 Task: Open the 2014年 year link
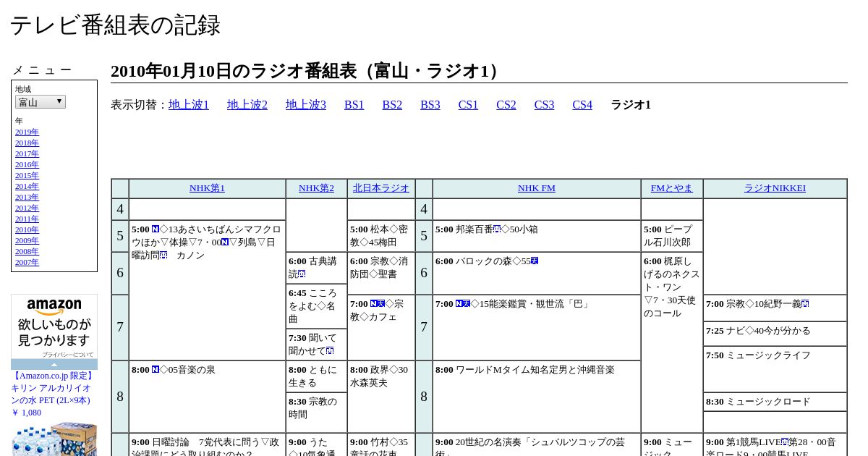click(x=27, y=187)
